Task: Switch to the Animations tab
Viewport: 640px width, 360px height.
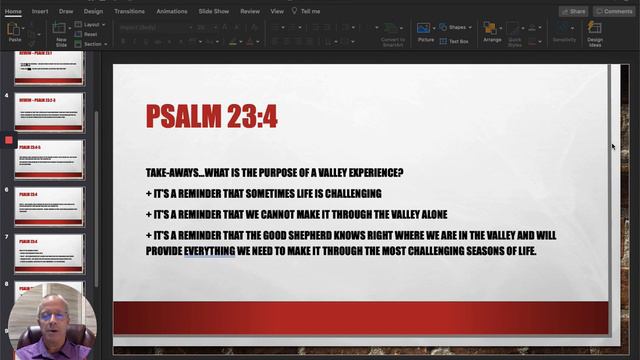Action: [x=172, y=11]
